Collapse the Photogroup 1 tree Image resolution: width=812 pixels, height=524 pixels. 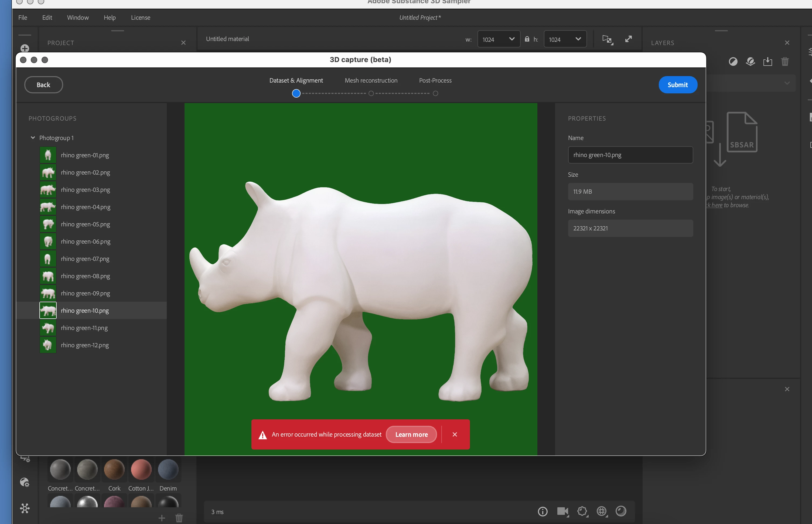point(33,138)
